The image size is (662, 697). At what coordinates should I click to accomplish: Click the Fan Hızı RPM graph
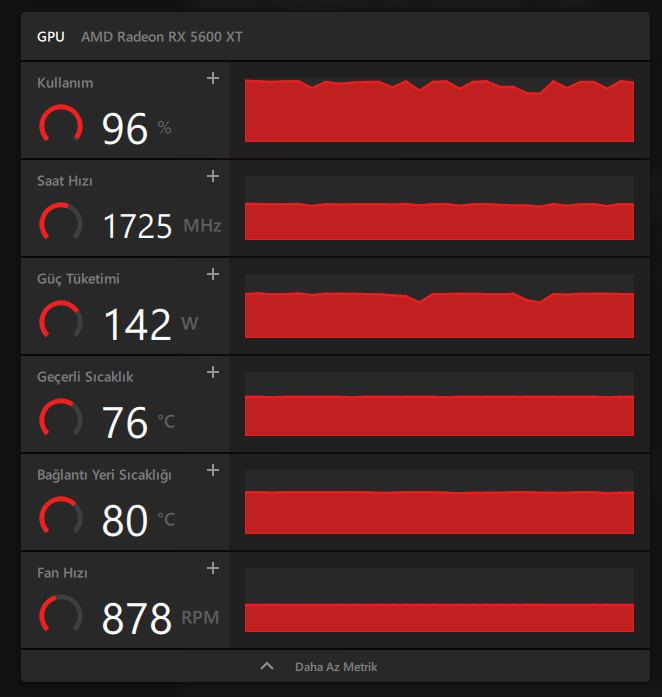tap(439, 600)
